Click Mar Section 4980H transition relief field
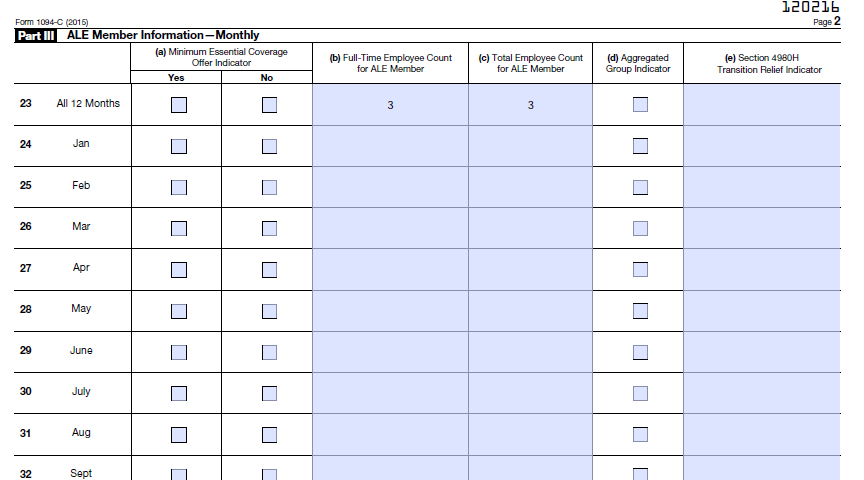 coord(762,228)
